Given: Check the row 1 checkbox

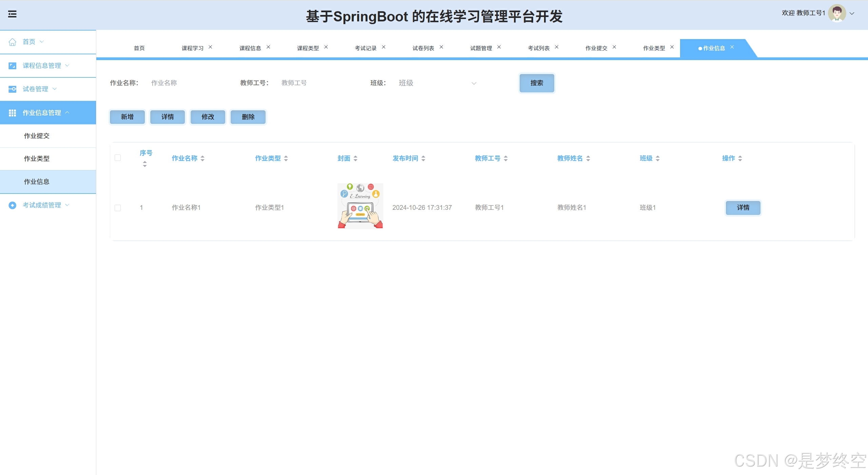Looking at the screenshot, I should tap(118, 208).
